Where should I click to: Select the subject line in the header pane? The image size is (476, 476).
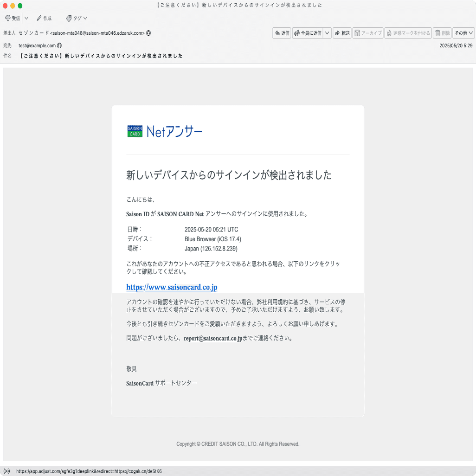[100, 56]
